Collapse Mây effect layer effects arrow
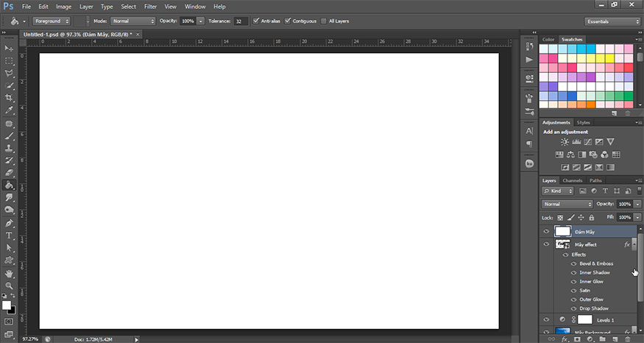Viewport: 644px width, 343px height. tap(634, 244)
